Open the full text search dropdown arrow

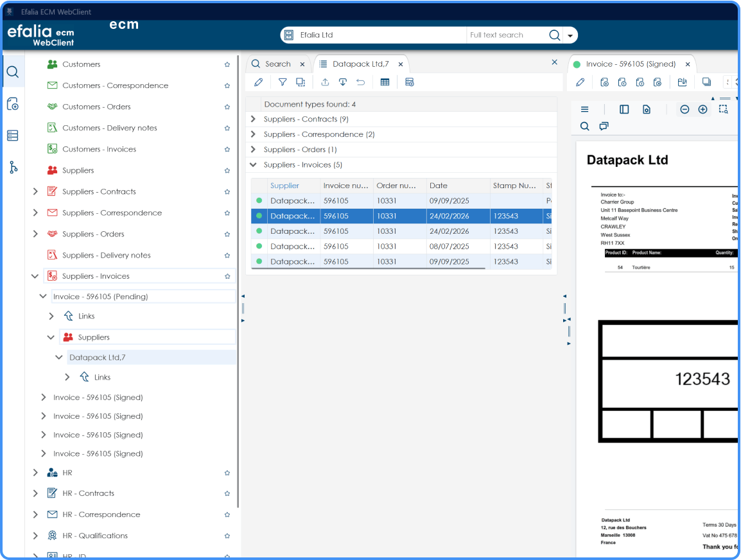pyautogui.click(x=571, y=35)
